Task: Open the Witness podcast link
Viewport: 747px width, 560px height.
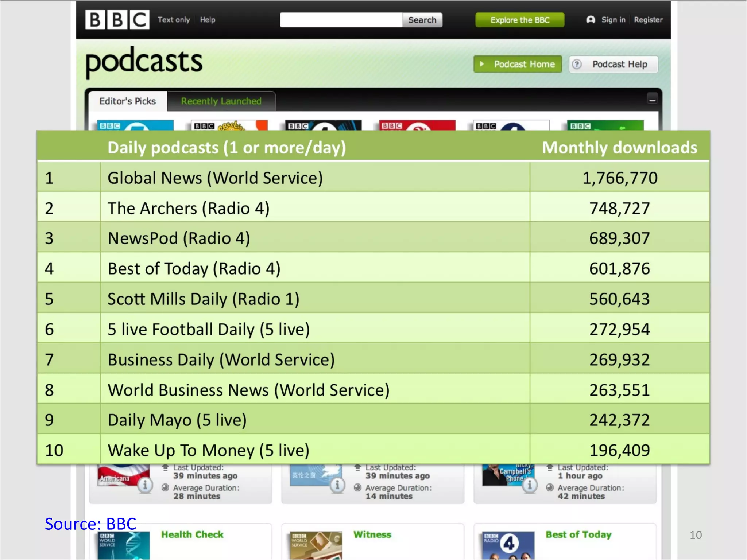Action: [x=372, y=534]
